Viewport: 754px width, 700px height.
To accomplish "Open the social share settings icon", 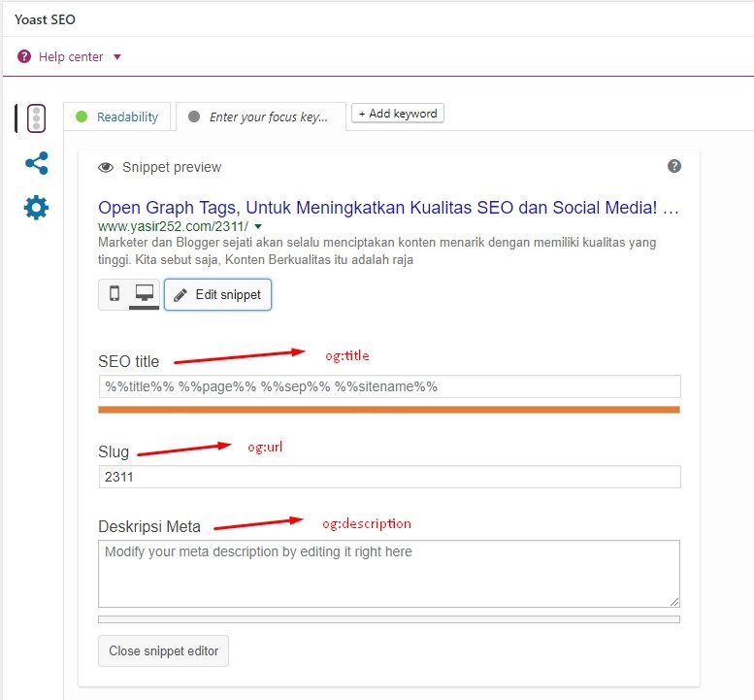I will [x=37, y=163].
